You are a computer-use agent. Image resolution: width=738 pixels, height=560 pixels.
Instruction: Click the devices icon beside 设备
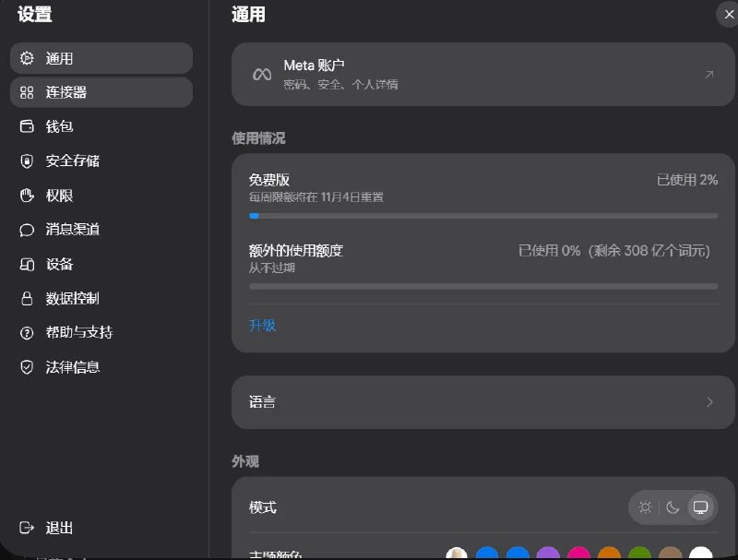[x=27, y=264]
